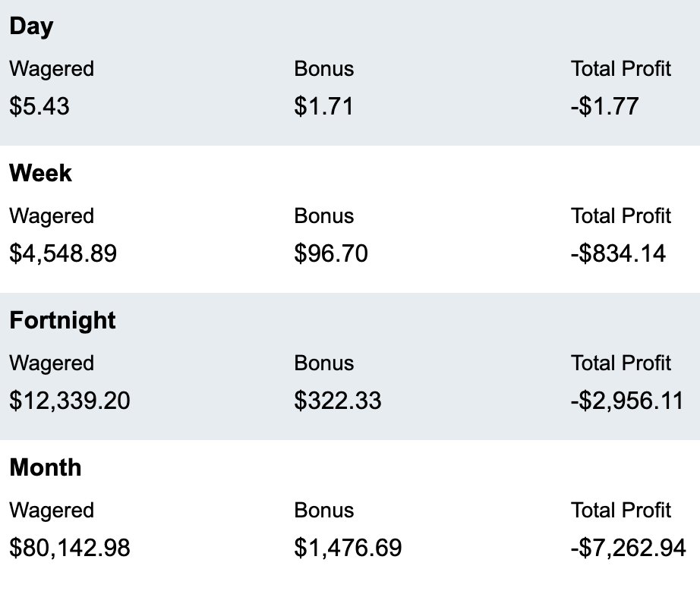This screenshot has width=700, height=613.
Task: Select the Fortnight section heading
Action: pos(62,321)
